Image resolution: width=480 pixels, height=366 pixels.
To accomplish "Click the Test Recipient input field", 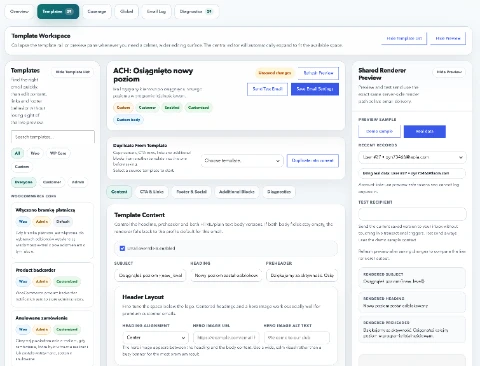I will click(412, 214).
